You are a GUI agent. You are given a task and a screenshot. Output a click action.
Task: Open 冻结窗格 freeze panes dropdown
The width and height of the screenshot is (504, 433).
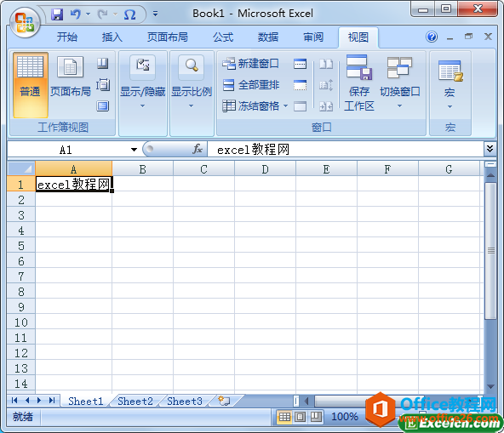tap(255, 106)
